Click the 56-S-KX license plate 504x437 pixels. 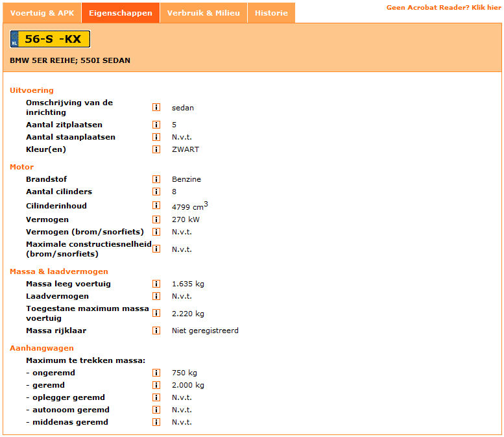coord(50,39)
